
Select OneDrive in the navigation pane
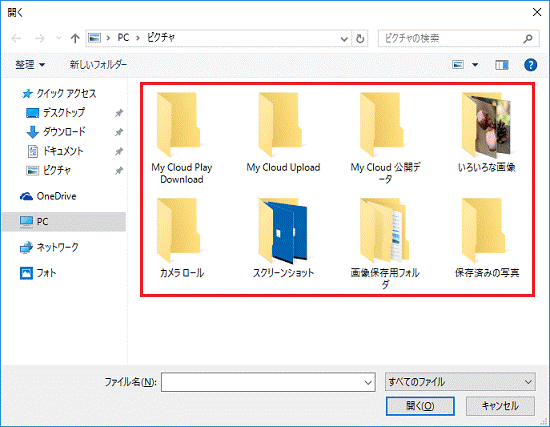tap(48, 196)
